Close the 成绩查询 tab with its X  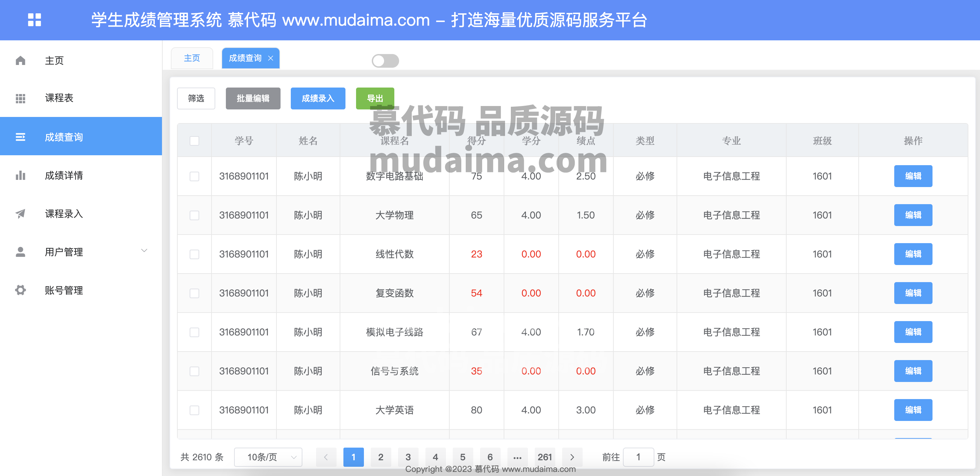(271, 58)
